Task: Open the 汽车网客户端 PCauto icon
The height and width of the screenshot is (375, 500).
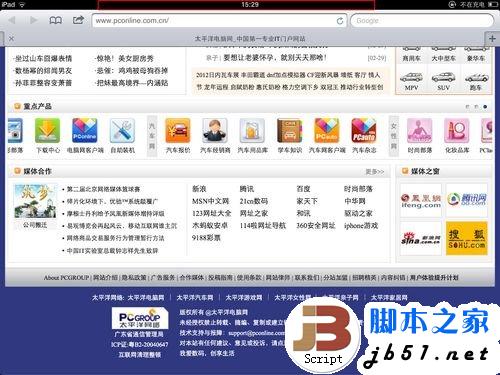Action: (327, 131)
